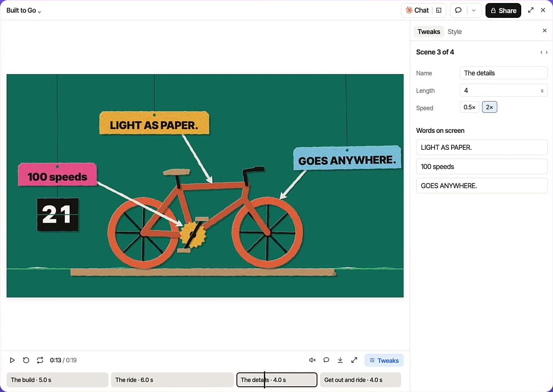Click the yellow gear on the bicycle
Screen dimensions: 553x392
pyautogui.click(x=193, y=234)
